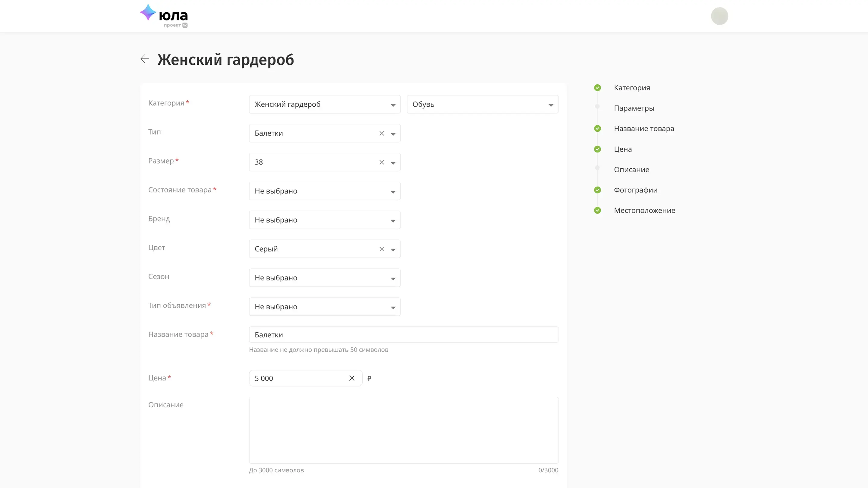This screenshot has height=488, width=868.
Task: Click into the Описание text area
Action: 403,430
